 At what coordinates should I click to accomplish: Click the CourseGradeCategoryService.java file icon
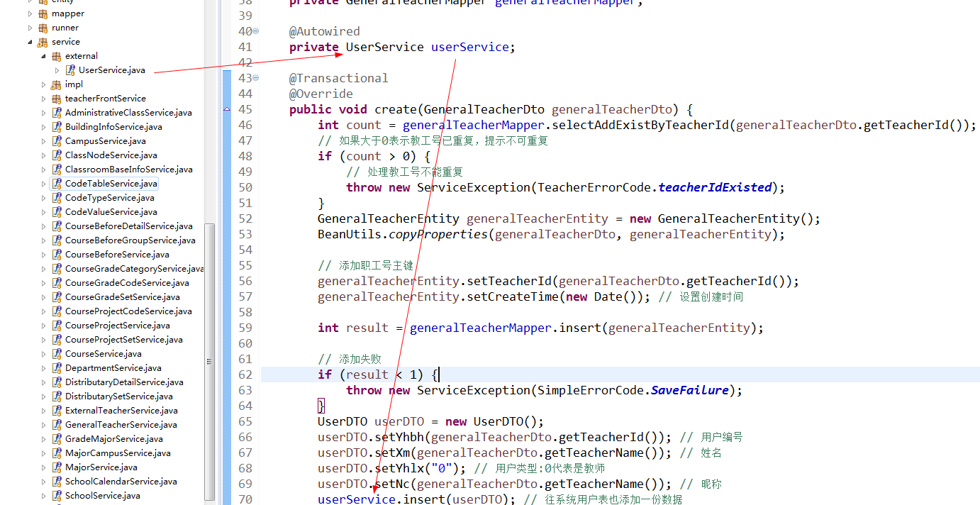[57, 269]
